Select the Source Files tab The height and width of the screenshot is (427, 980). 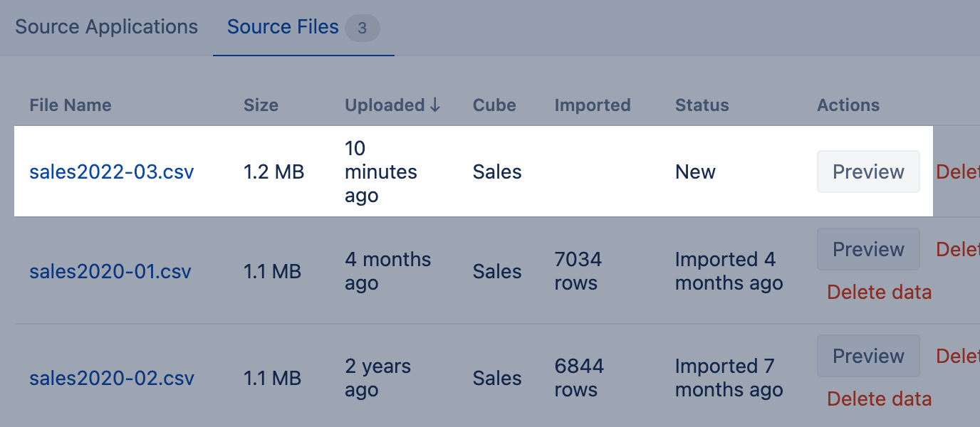click(283, 26)
